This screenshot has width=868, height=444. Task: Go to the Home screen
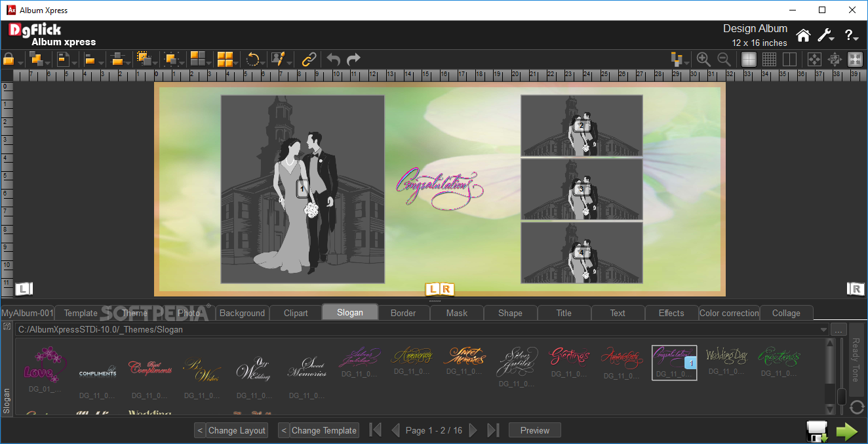point(803,35)
